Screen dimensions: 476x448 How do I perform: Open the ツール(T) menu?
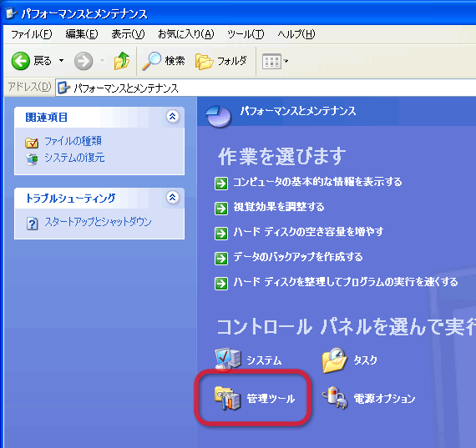click(x=246, y=33)
